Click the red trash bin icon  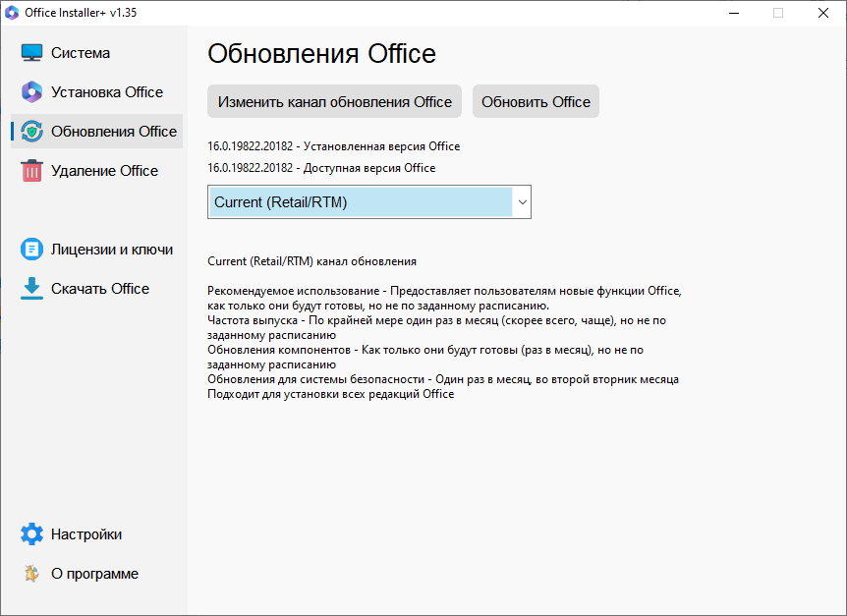(x=32, y=171)
